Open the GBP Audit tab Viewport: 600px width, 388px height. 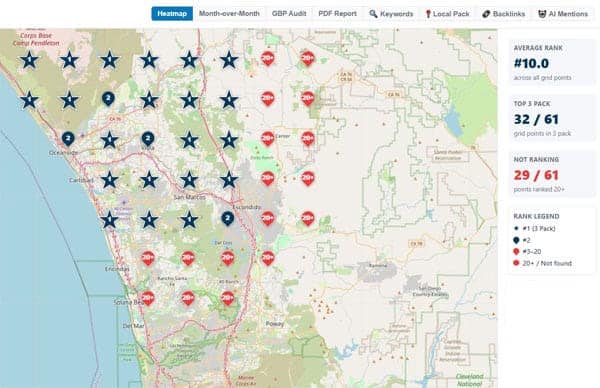pyautogui.click(x=289, y=14)
